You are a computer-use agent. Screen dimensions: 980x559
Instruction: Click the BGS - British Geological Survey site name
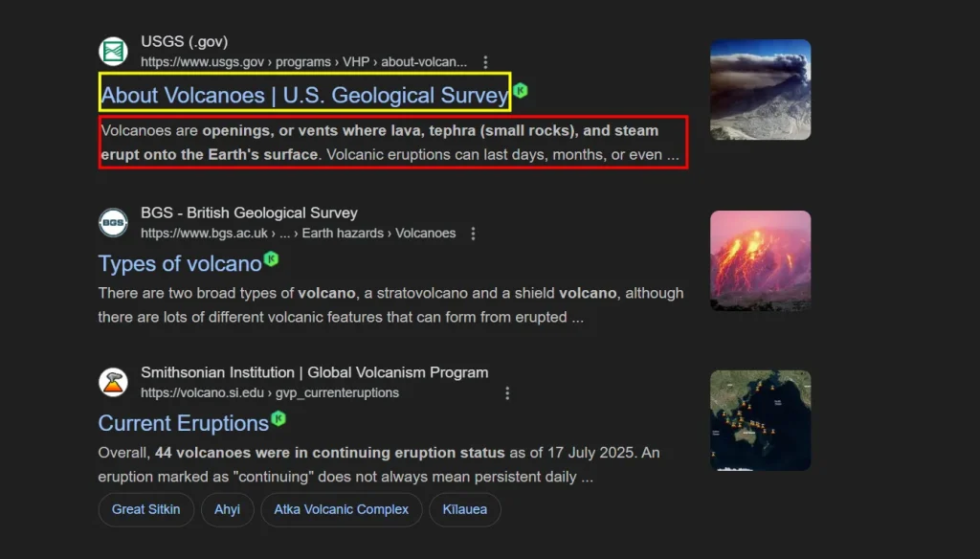(x=249, y=212)
